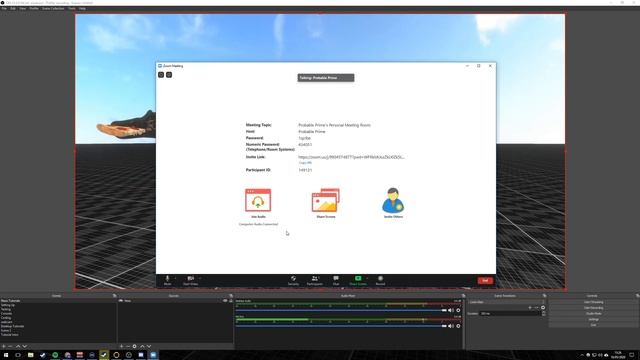Screen dimensions: 640x360
Task: Open the notification center in taskbar
Action: 632,355
